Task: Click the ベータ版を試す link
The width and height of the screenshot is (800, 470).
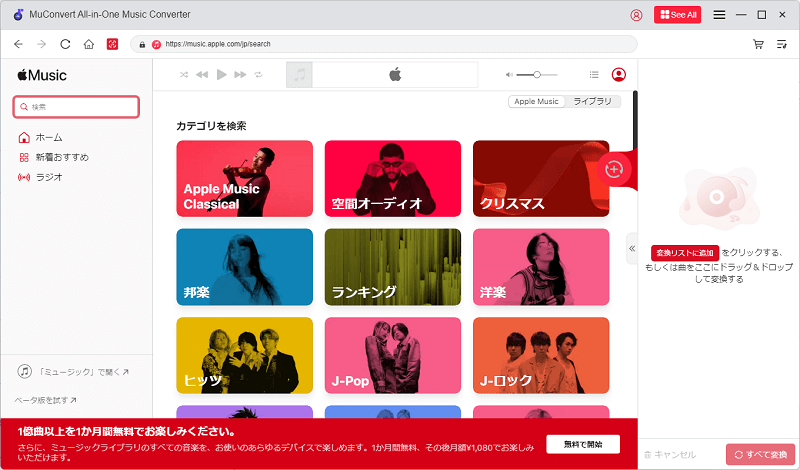Action: (45, 401)
